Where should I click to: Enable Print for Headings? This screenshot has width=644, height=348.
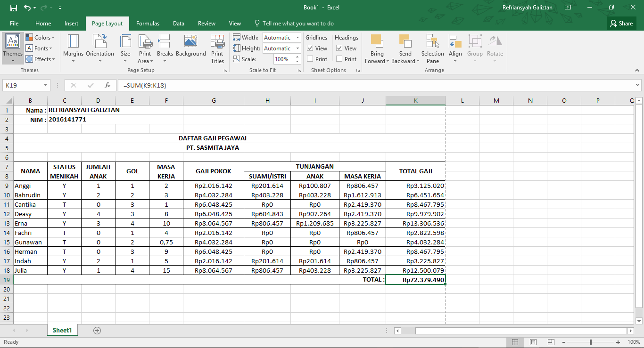339,59
